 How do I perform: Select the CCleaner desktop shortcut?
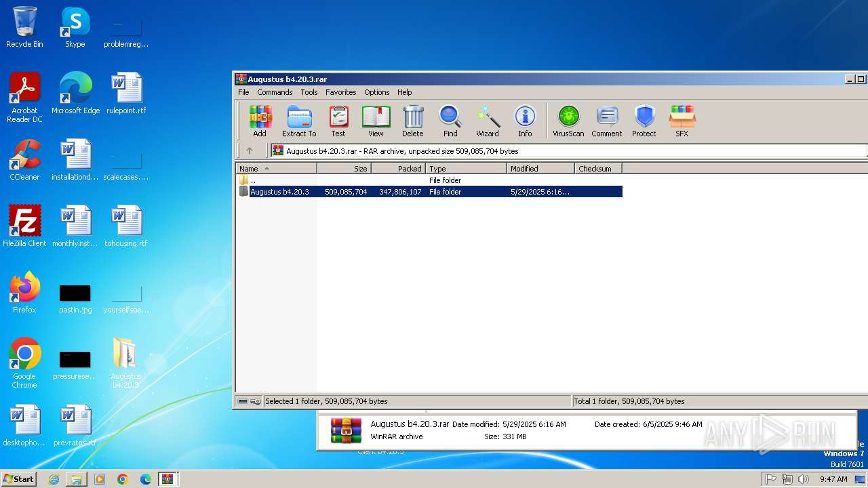(x=24, y=160)
